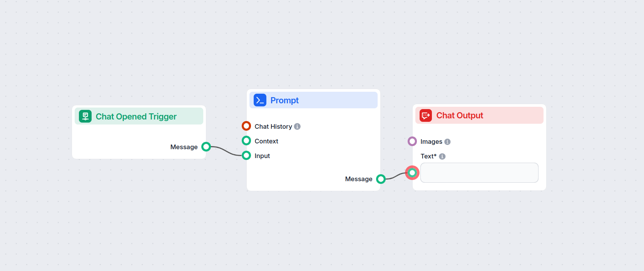The image size is (644, 271).
Task: Select the Prompt node title bar
Action: pyautogui.click(x=327, y=100)
